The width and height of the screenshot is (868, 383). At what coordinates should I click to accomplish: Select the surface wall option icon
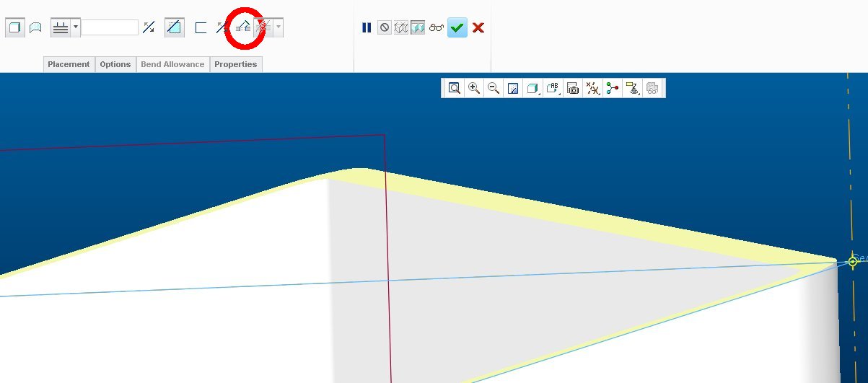(x=35, y=28)
